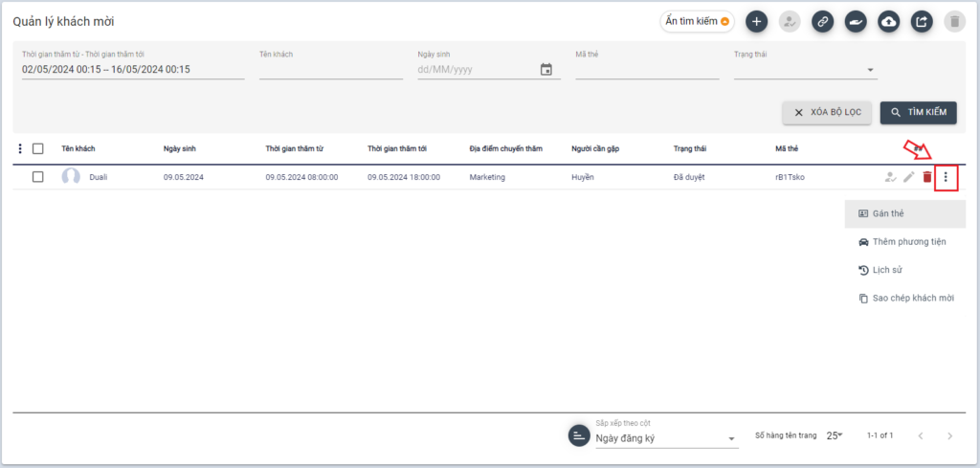Image resolution: width=980 pixels, height=468 pixels.
Task: Select Gán thẻ from the context menu
Action: click(x=888, y=213)
